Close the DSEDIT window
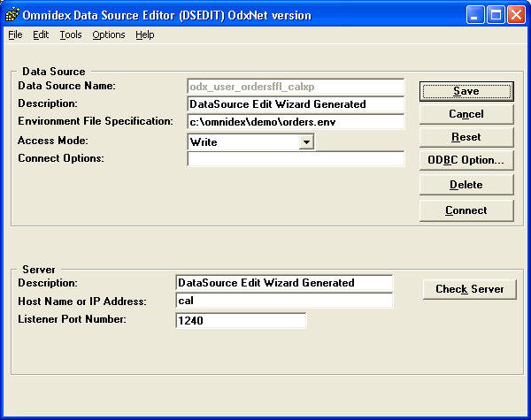Screen dimensions: 531x420 [517, 15]
